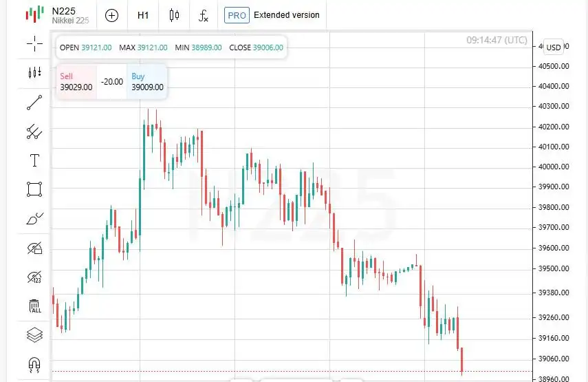This screenshot has width=588, height=382.
Task: Open the candlestick chart style dropdown
Action: tap(174, 15)
